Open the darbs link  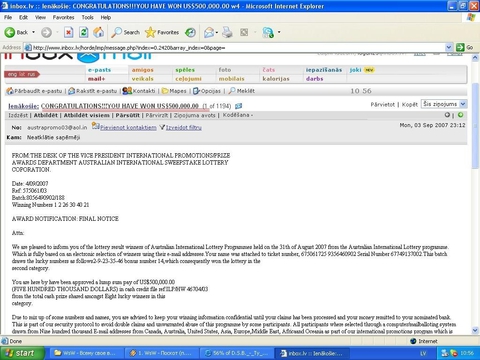coord(315,79)
